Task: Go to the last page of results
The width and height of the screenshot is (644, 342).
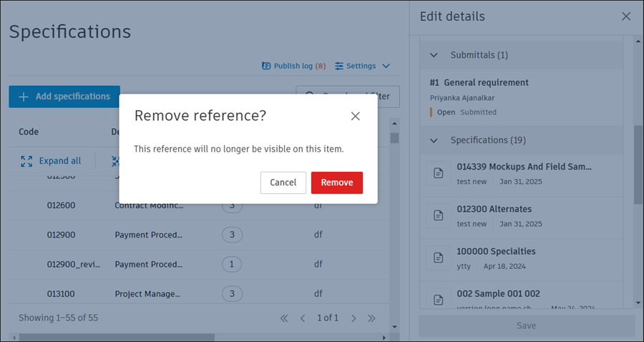Action: (371, 318)
